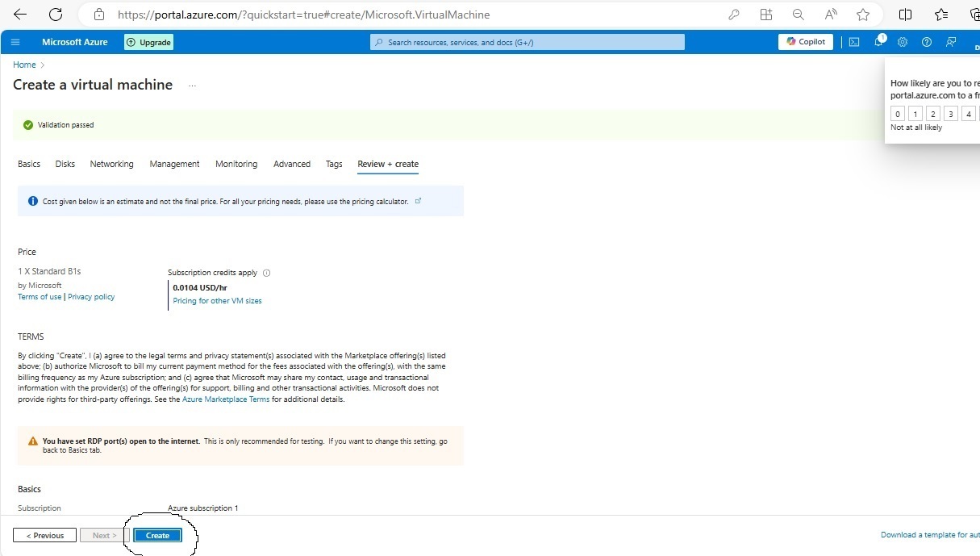
Task: Click the 'Azure subscription 1' value
Action: point(203,508)
